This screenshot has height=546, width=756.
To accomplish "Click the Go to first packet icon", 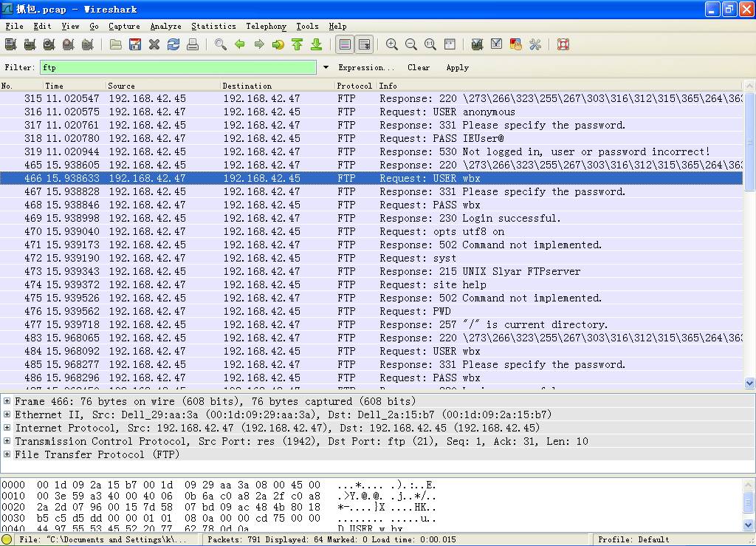I will 298,44.
